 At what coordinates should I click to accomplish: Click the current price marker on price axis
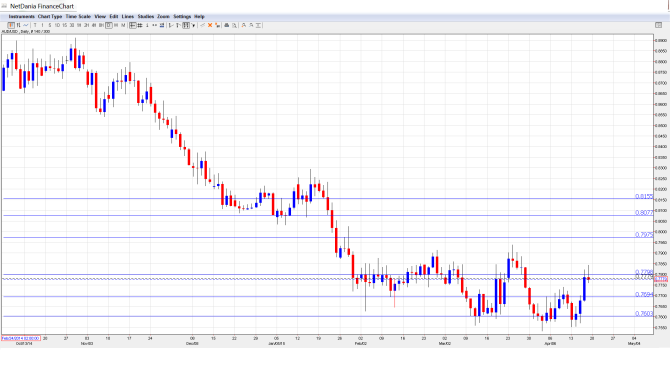tap(661, 279)
